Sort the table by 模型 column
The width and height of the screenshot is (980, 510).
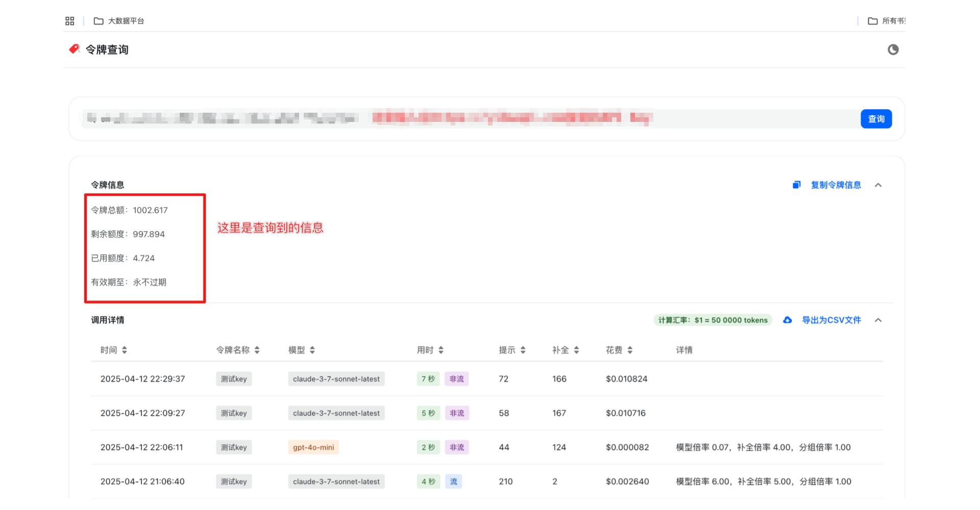(x=312, y=350)
